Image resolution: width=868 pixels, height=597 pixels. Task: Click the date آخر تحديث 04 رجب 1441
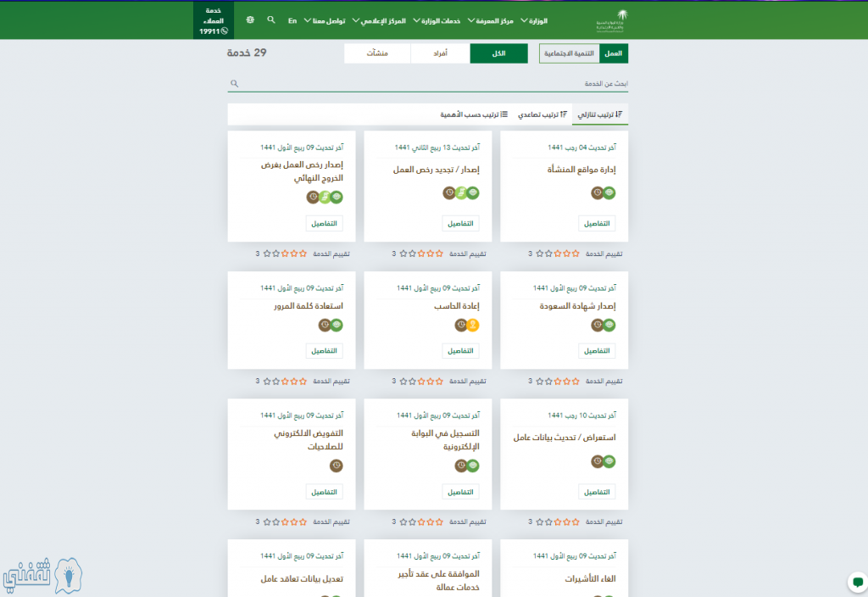[581, 148]
